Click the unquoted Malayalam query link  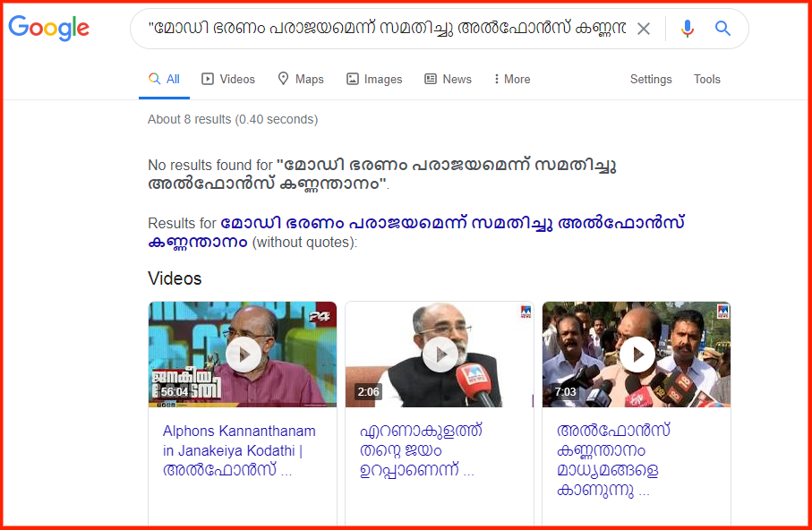[x=416, y=233]
